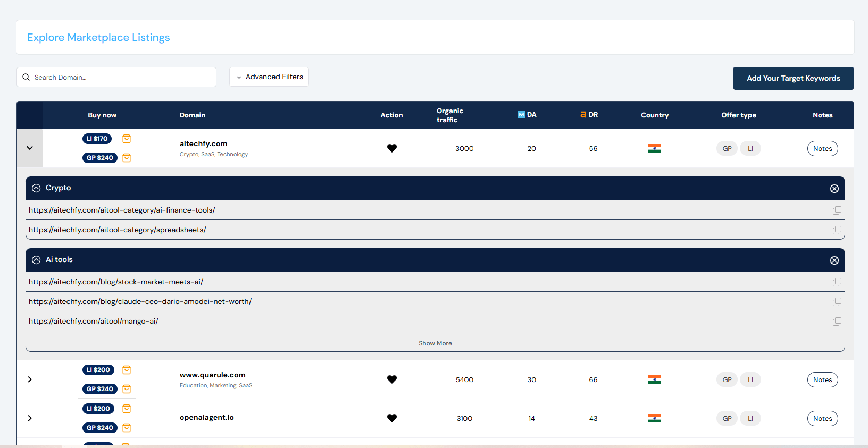Expand the www.quarule.com row
The height and width of the screenshot is (448, 868).
(30, 379)
